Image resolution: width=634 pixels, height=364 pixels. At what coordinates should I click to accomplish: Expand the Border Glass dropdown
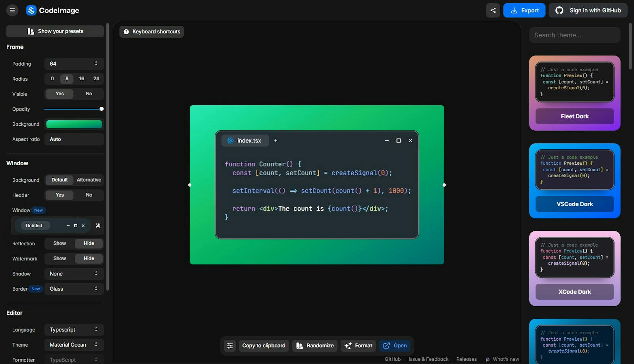tap(74, 289)
